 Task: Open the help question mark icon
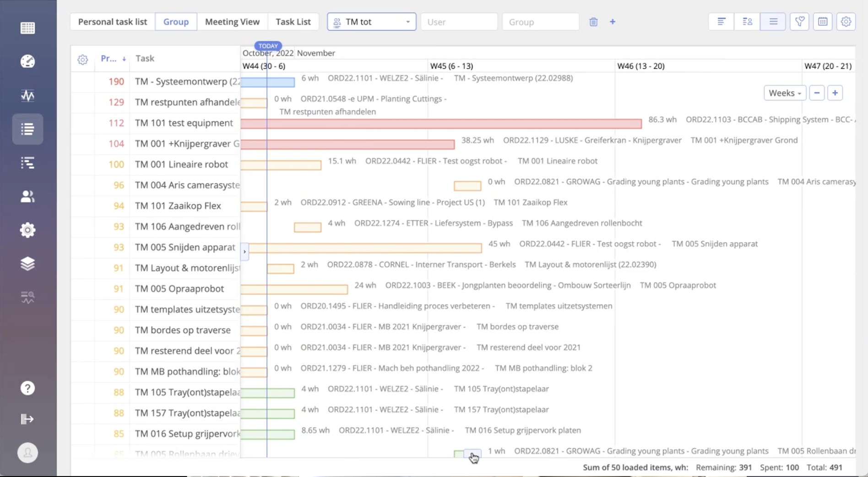click(x=27, y=388)
